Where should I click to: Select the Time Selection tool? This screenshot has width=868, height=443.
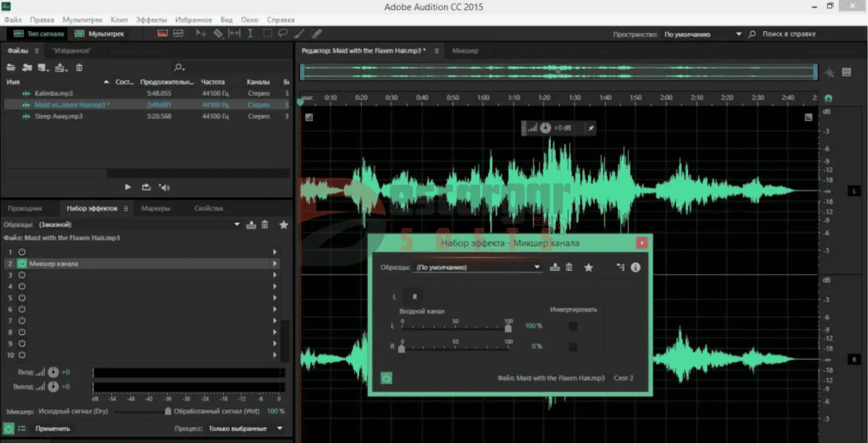click(x=250, y=33)
